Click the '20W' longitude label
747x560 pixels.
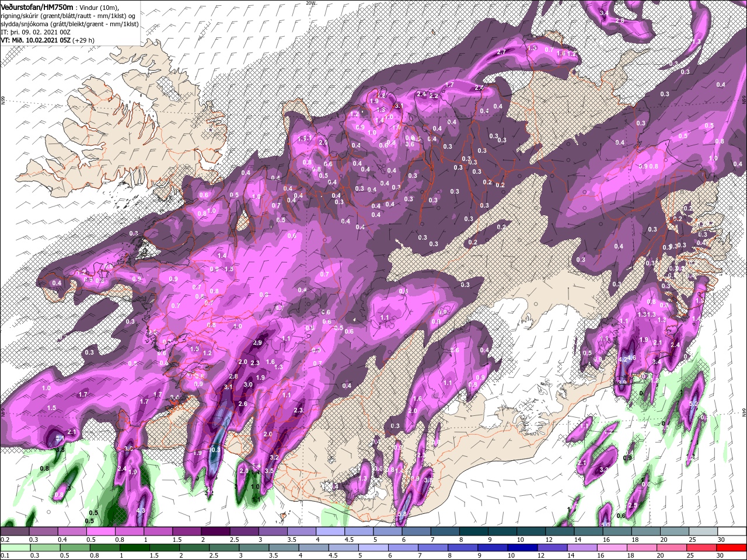310,3
